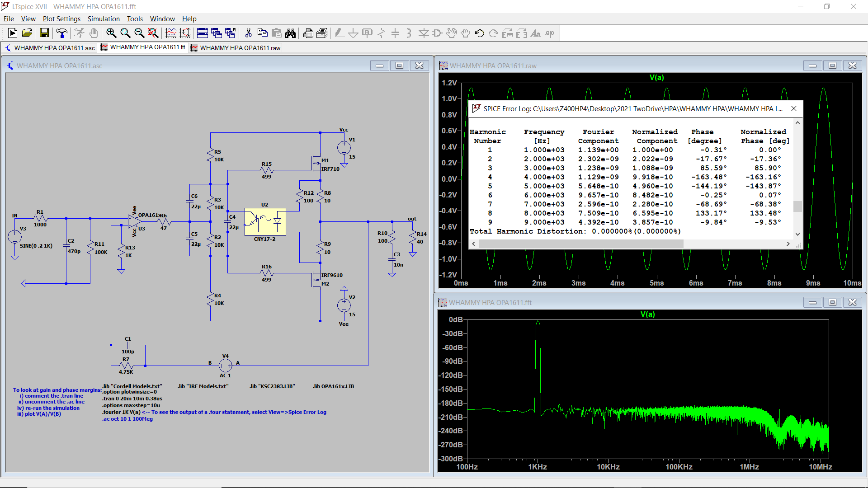Zoom out with the minus magnifier
868x488 pixels.
click(x=139, y=33)
